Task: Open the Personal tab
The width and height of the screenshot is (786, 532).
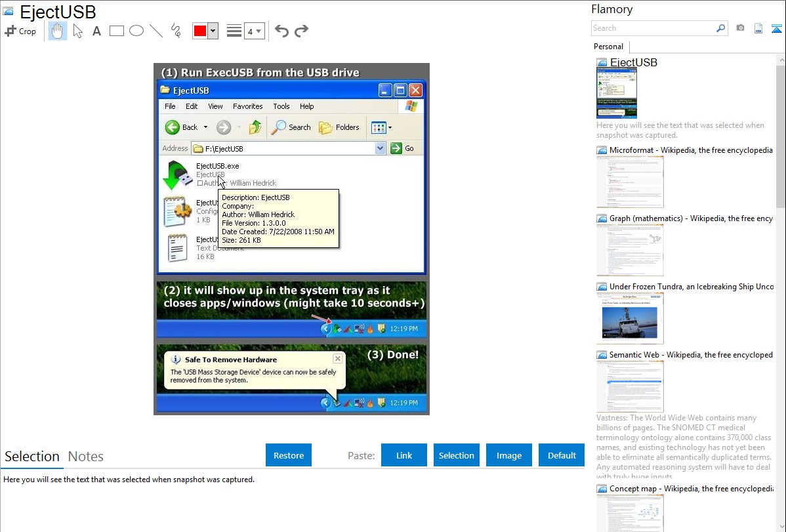Action: click(609, 47)
